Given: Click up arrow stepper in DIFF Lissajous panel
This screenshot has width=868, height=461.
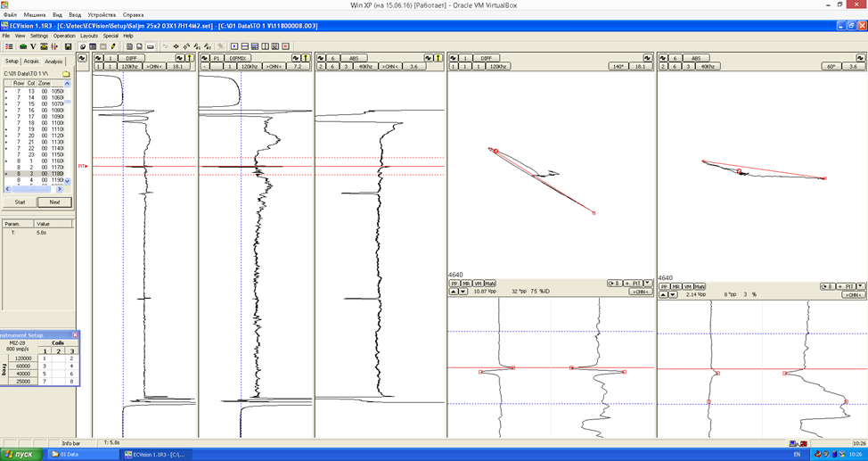Looking at the screenshot, I should coord(454,292).
